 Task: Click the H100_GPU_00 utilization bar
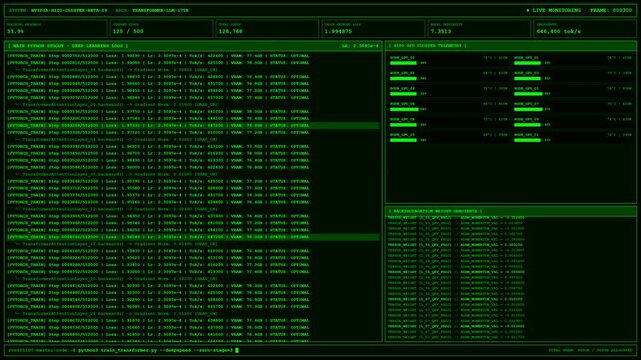[403, 63]
